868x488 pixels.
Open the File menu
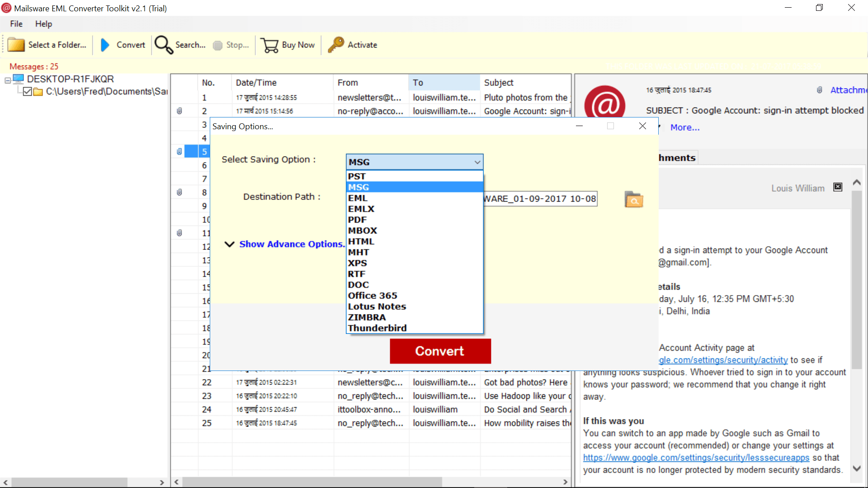click(x=16, y=24)
